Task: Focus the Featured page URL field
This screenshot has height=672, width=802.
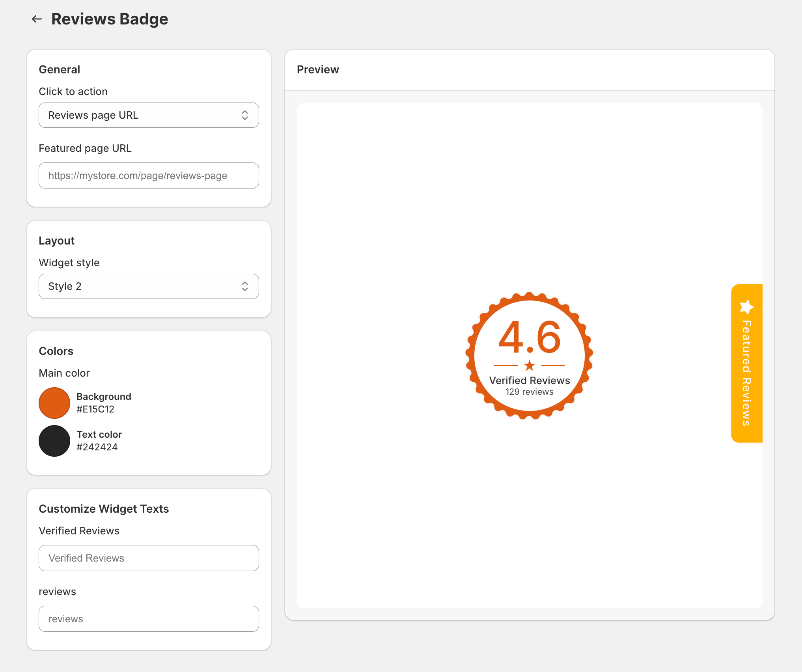Action: (149, 175)
